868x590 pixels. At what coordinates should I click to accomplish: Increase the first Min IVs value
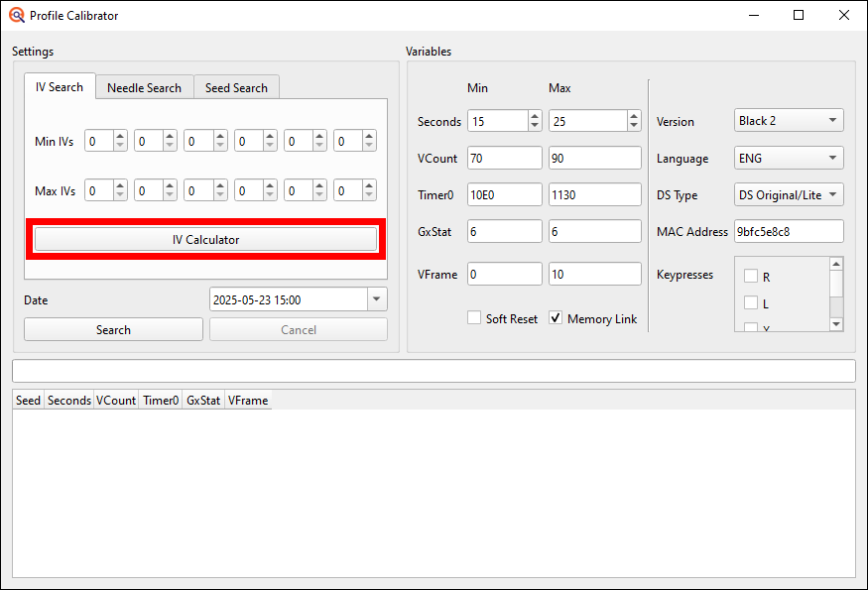click(120, 136)
